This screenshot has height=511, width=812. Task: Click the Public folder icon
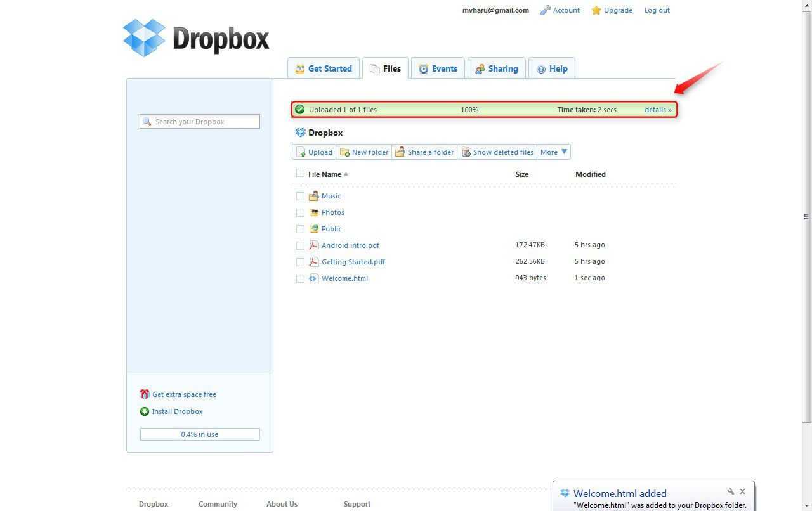point(313,229)
